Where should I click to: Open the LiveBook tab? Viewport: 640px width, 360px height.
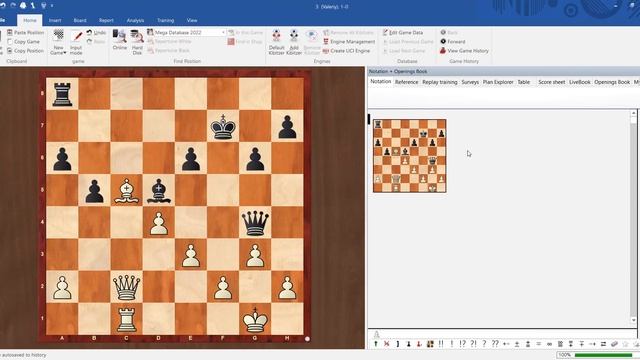point(580,82)
